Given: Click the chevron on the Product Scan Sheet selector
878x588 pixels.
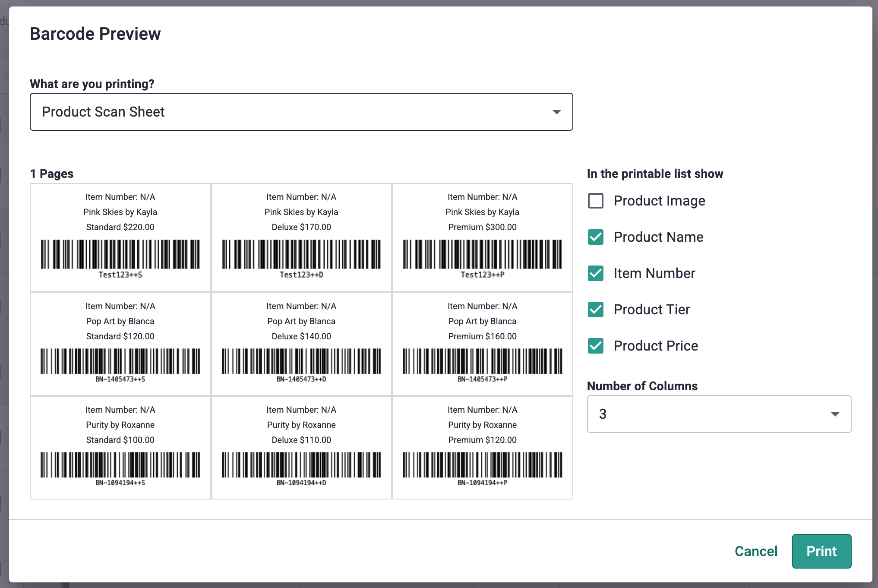Looking at the screenshot, I should tap(557, 112).
